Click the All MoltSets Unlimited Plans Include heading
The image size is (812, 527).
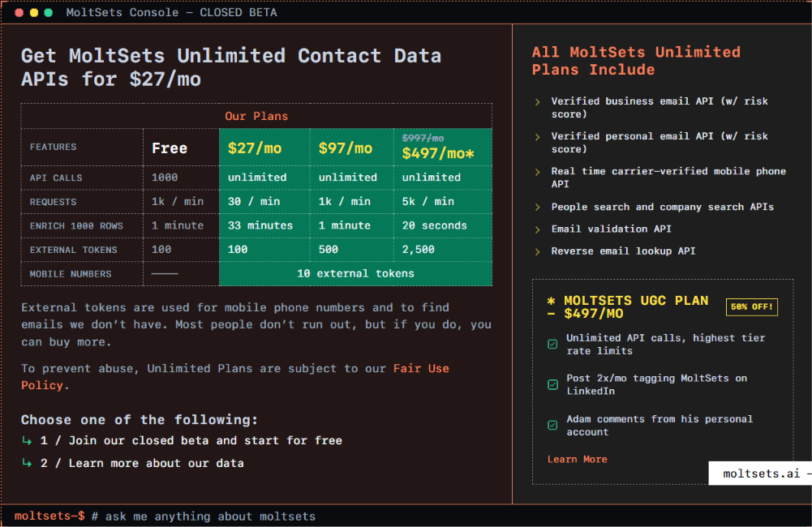click(636, 61)
